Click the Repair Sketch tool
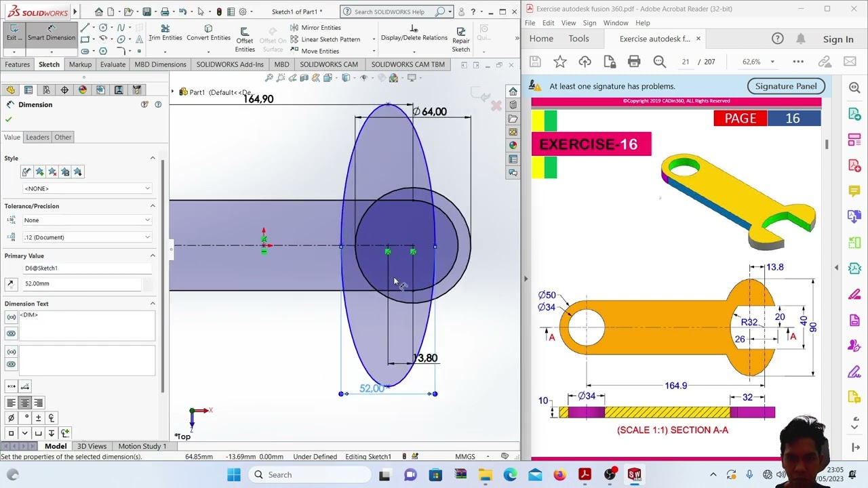Viewport: 868px width, 488px height. coord(460,40)
